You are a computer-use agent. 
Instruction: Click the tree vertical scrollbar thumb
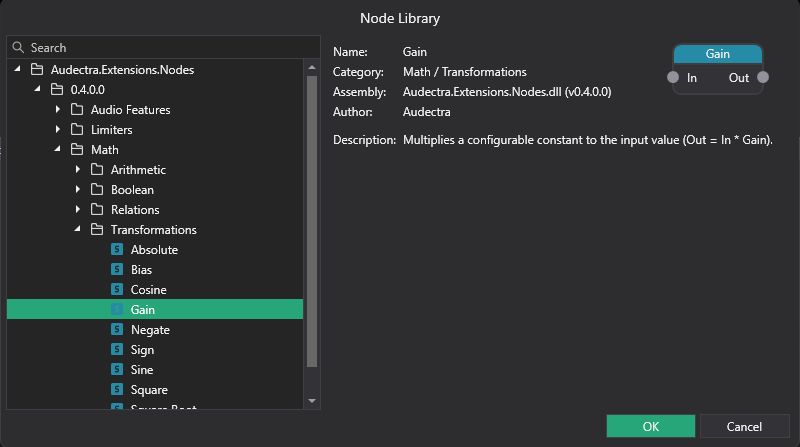[x=312, y=221]
